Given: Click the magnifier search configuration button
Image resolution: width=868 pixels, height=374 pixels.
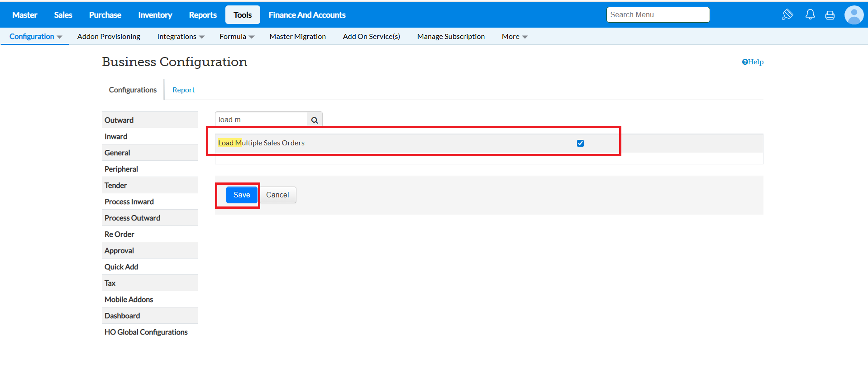Looking at the screenshot, I should (315, 120).
